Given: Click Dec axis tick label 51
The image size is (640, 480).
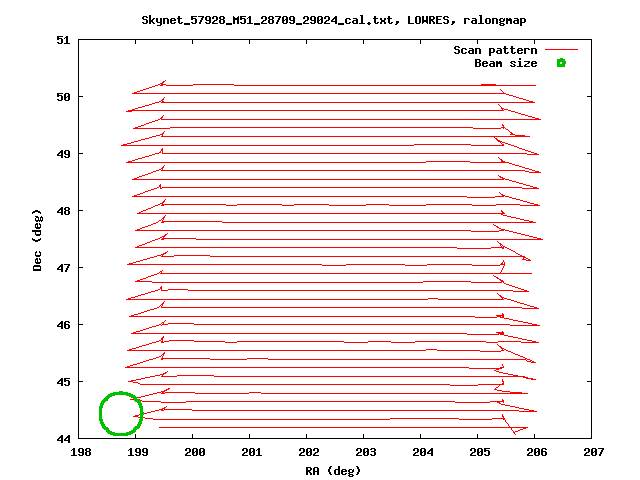Looking at the screenshot, I should pos(63,40).
